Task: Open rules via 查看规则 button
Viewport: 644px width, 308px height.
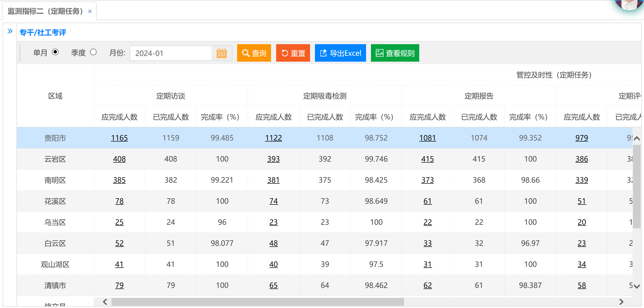Action: pyautogui.click(x=395, y=53)
